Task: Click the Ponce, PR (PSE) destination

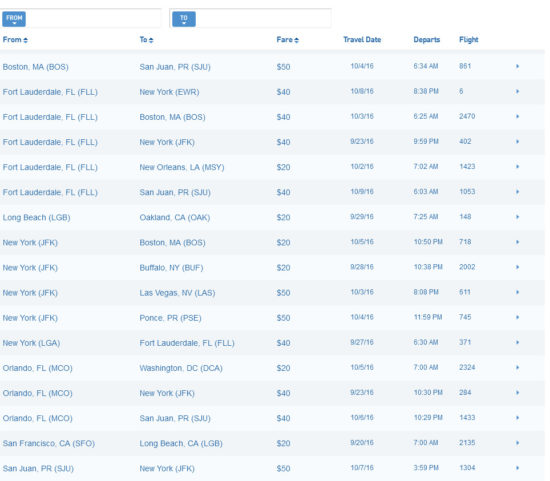Action: [170, 318]
